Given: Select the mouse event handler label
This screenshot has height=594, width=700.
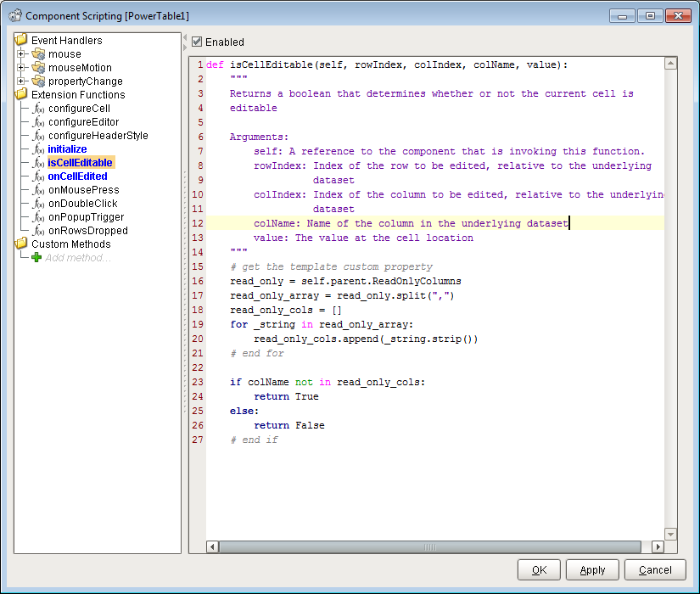Looking at the screenshot, I should coord(64,54).
